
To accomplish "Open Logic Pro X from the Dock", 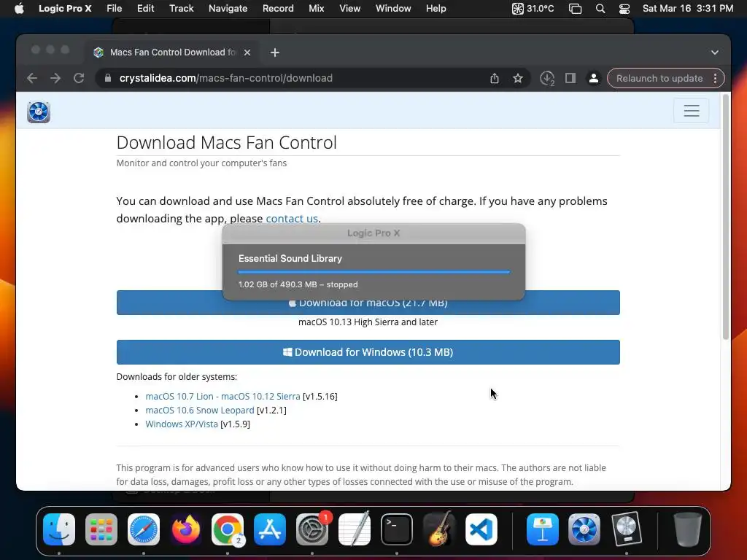I will 627,529.
